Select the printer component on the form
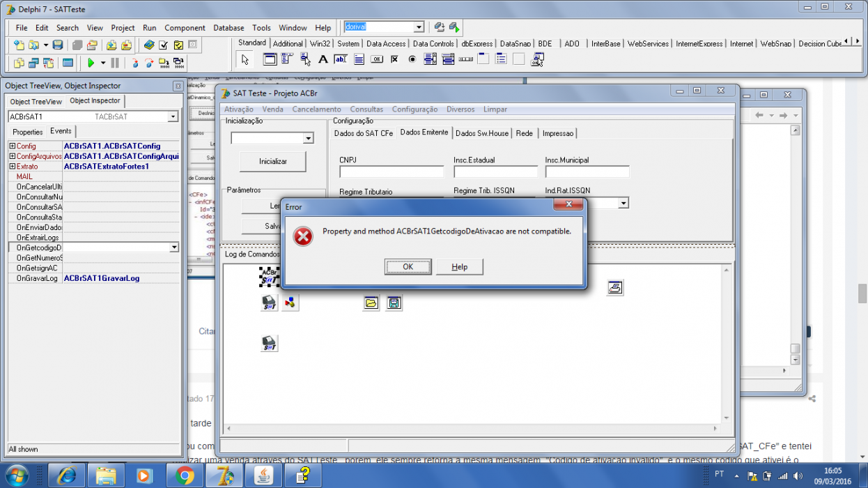The image size is (868, 488). [614, 287]
